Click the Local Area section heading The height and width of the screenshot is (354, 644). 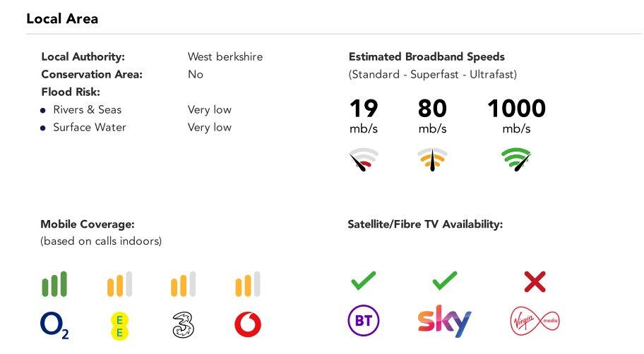click(62, 19)
